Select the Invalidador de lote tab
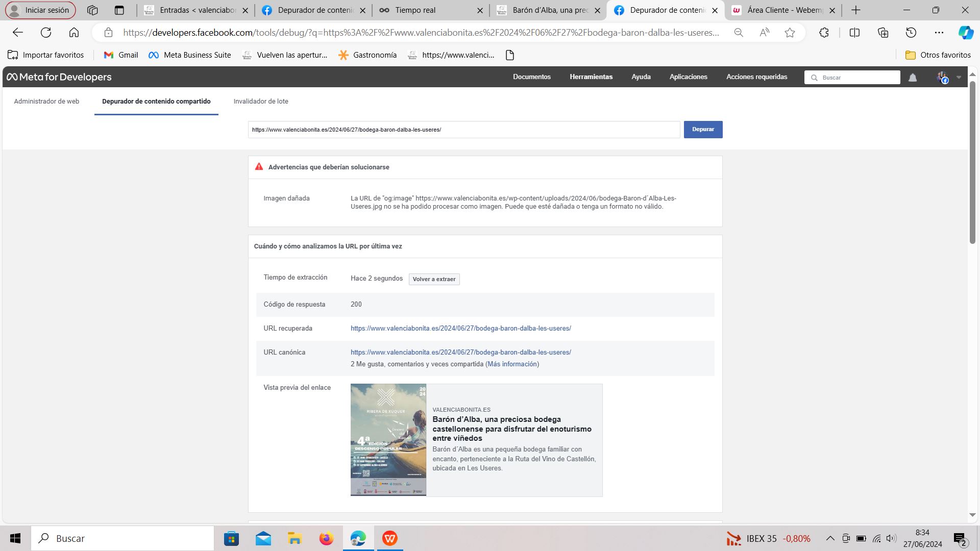 (x=261, y=102)
